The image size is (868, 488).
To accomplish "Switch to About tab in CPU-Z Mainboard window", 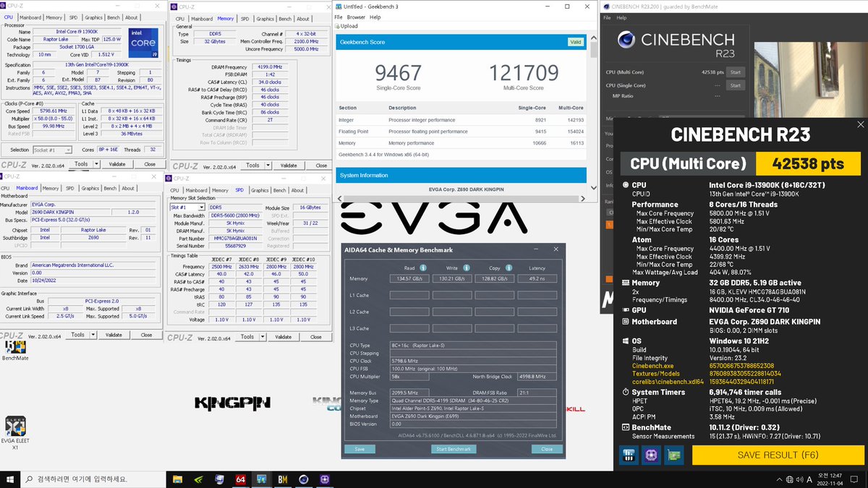I will 128,188.
